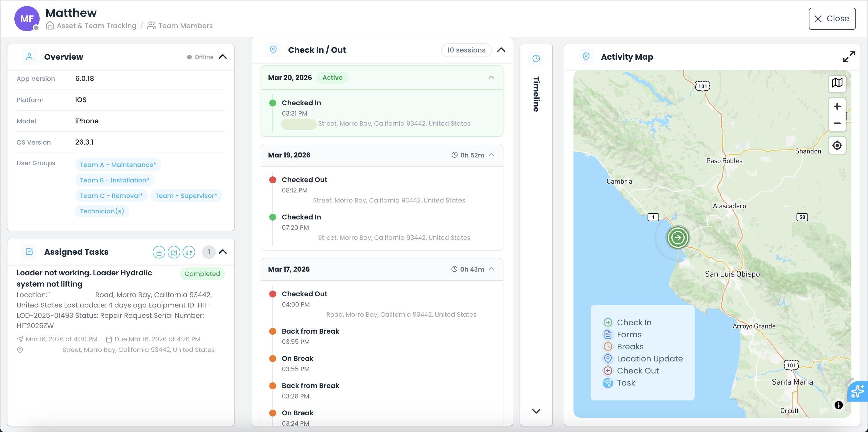Zoom out on the Activity Map
The image size is (868, 432).
(837, 123)
